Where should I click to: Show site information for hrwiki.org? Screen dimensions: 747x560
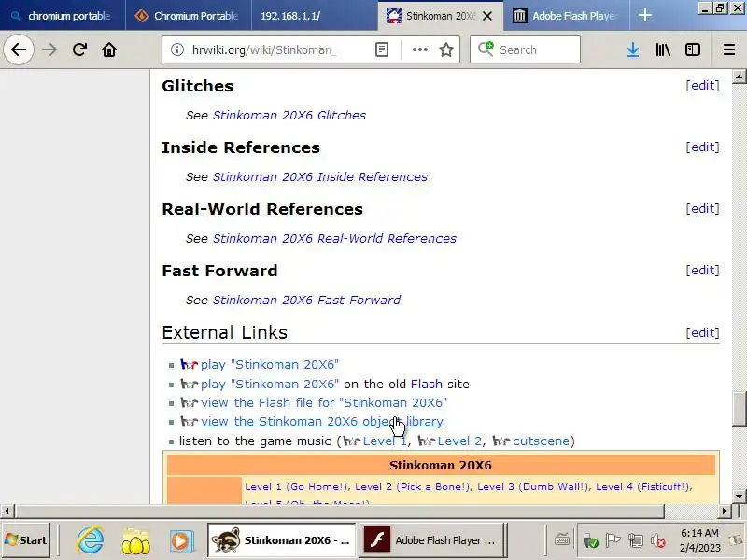pyautogui.click(x=177, y=49)
